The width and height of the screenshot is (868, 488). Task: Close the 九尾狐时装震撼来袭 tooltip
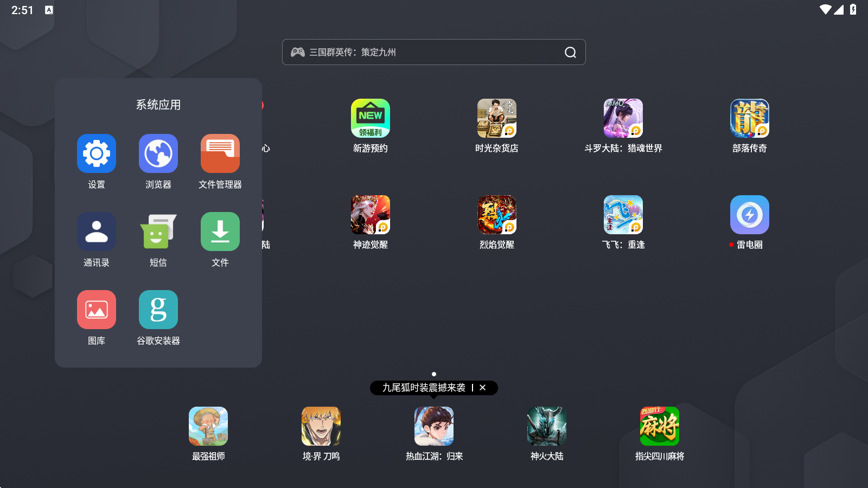482,388
